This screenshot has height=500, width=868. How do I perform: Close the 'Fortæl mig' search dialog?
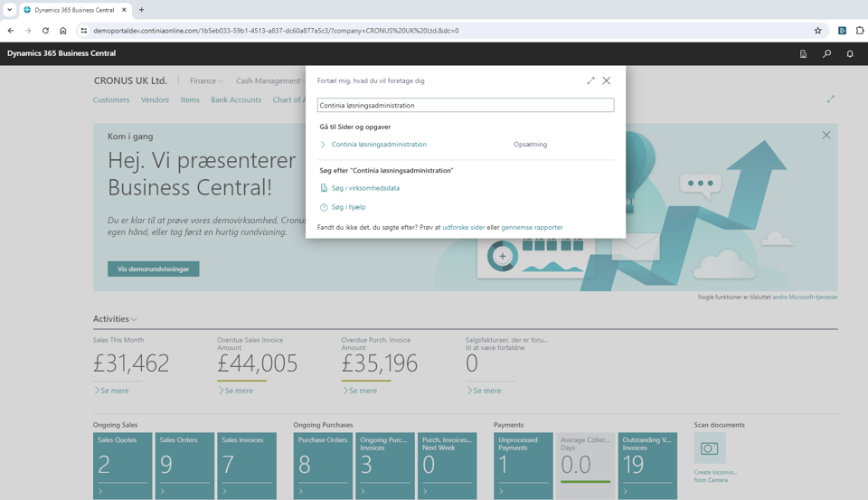click(607, 80)
